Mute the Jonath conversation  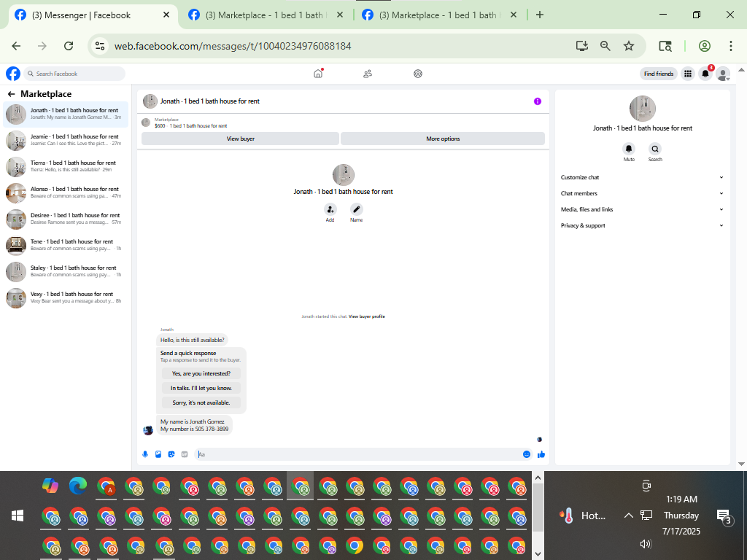tap(629, 149)
